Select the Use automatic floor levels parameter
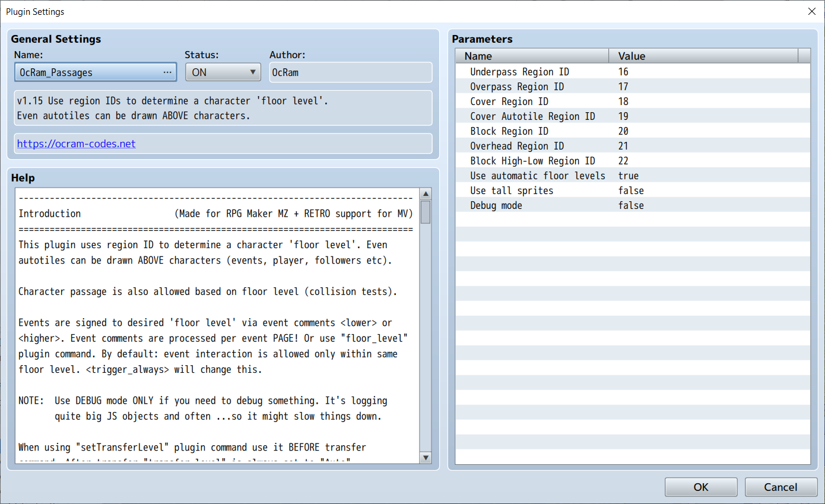This screenshot has width=825, height=504. tap(633, 176)
